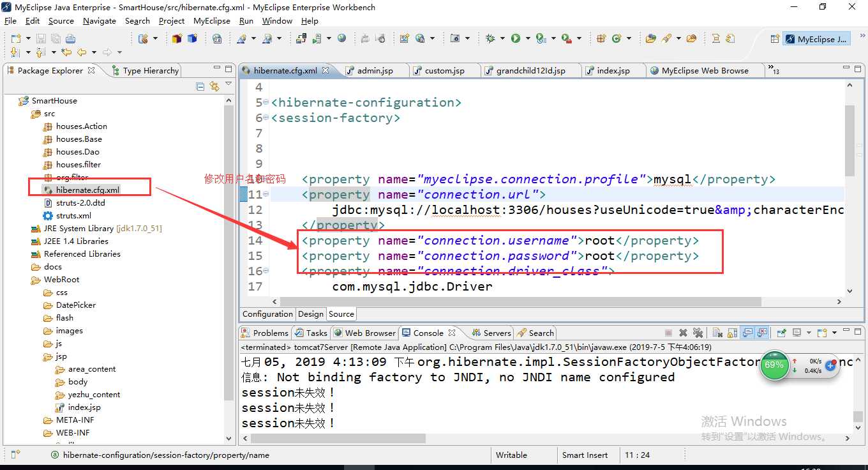Click the Back navigation arrow in toolbar
Screen dimensions: 868x470
[82, 52]
